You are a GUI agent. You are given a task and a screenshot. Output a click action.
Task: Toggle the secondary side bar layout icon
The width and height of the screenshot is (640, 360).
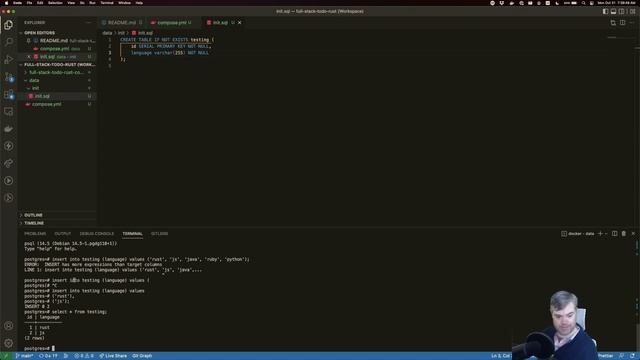(622, 11)
